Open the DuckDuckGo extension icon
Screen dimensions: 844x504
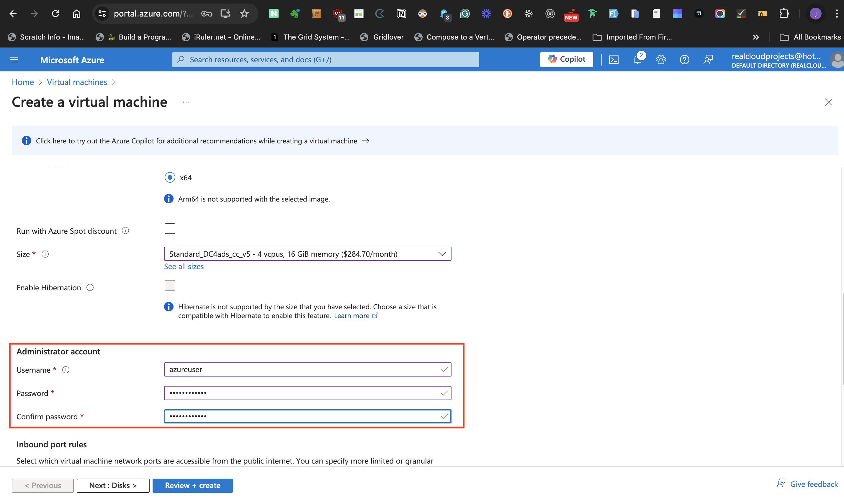[507, 14]
